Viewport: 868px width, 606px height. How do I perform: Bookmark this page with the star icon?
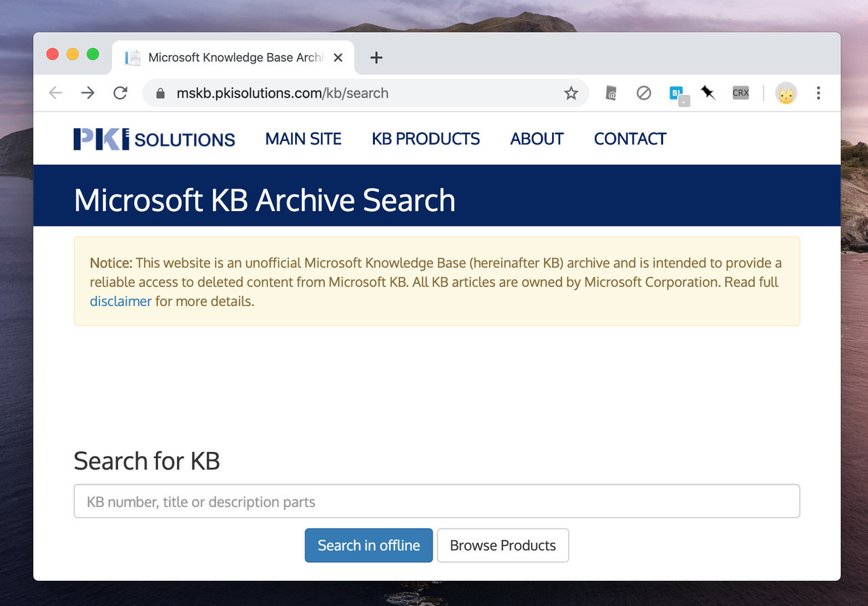(571, 93)
